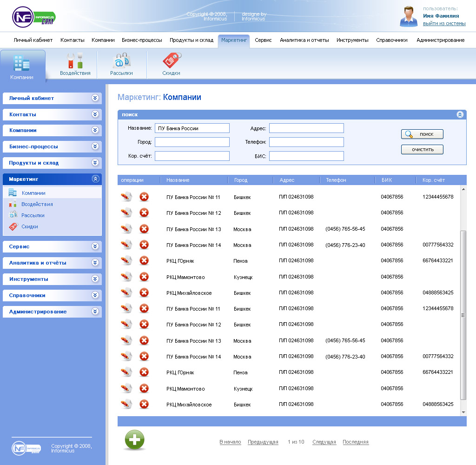Switch to the Сервис menu tab
The image size is (476, 465).
click(x=263, y=40)
